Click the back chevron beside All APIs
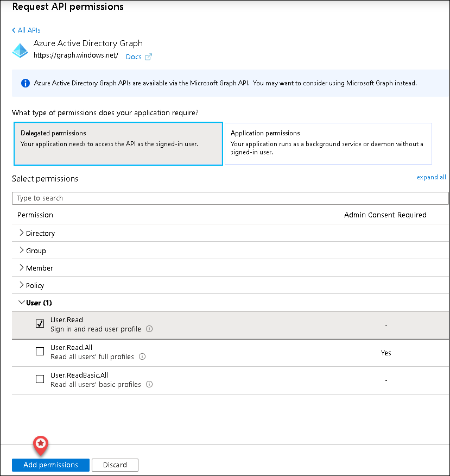 click(x=14, y=30)
